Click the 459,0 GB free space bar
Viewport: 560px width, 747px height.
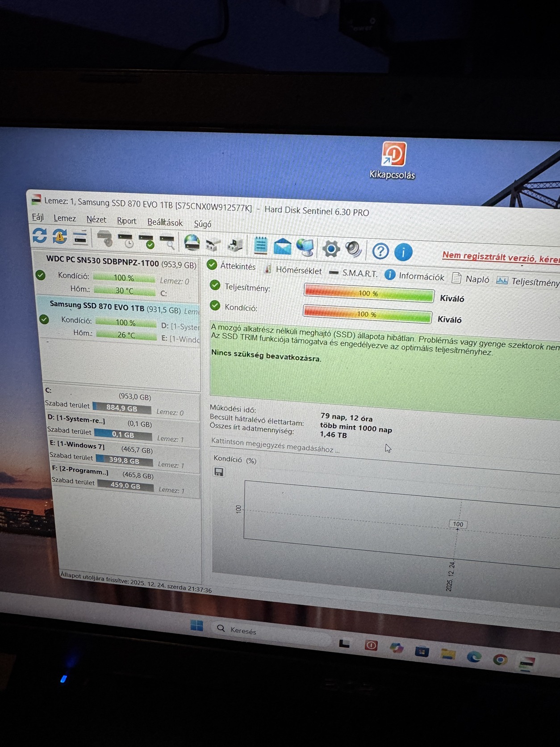tap(125, 485)
